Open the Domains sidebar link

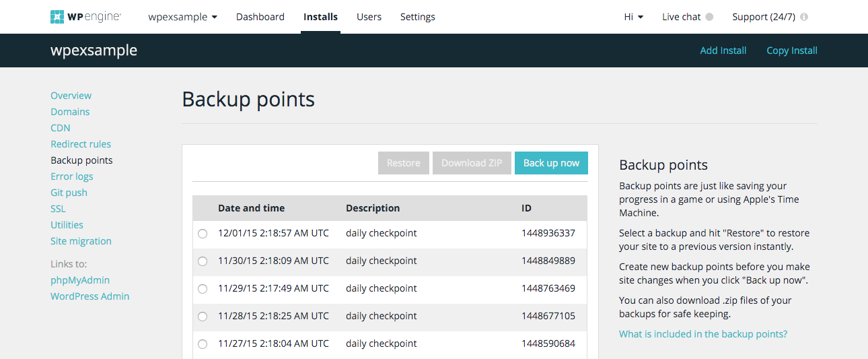pyautogui.click(x=70, y=112)
